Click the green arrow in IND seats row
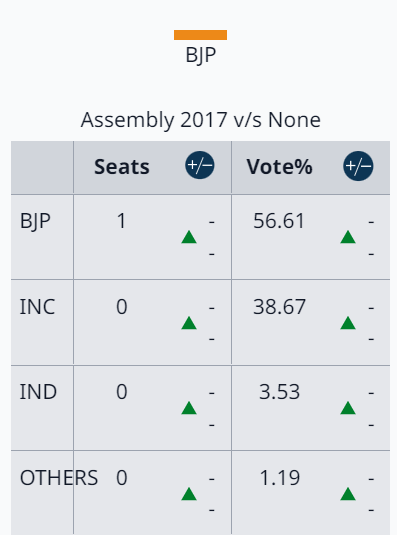 tap(189, 408)
